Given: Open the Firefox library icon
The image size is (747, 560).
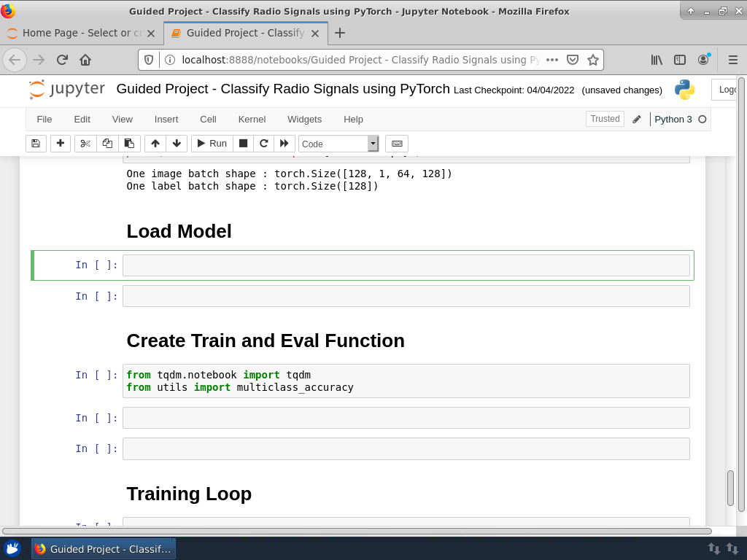Looking at the screenshot, I should coord(657,60).
